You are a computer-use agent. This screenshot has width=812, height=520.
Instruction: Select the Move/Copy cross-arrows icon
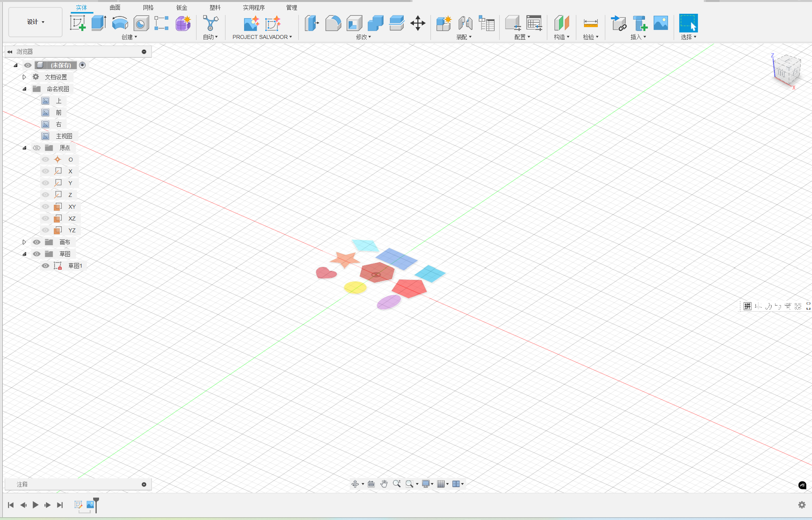point(418,23)
